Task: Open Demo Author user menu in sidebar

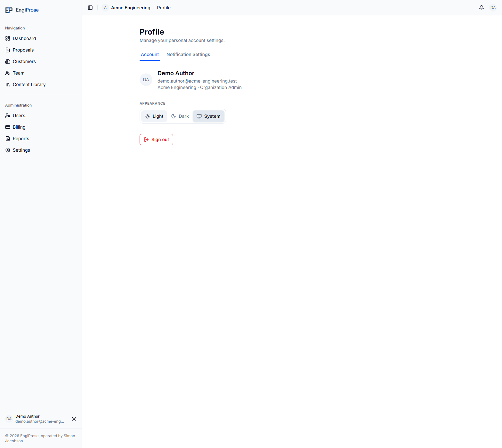Action: (35, 419)
